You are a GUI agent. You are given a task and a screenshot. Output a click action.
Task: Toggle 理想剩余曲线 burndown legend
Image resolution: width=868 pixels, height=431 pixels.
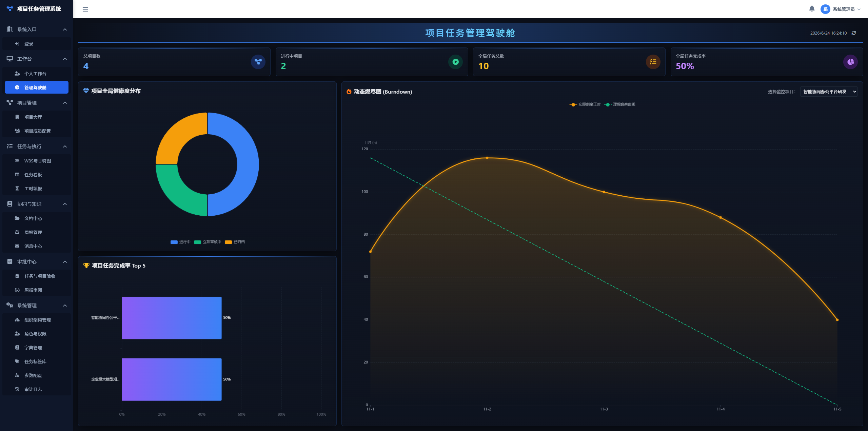(619, 104)
